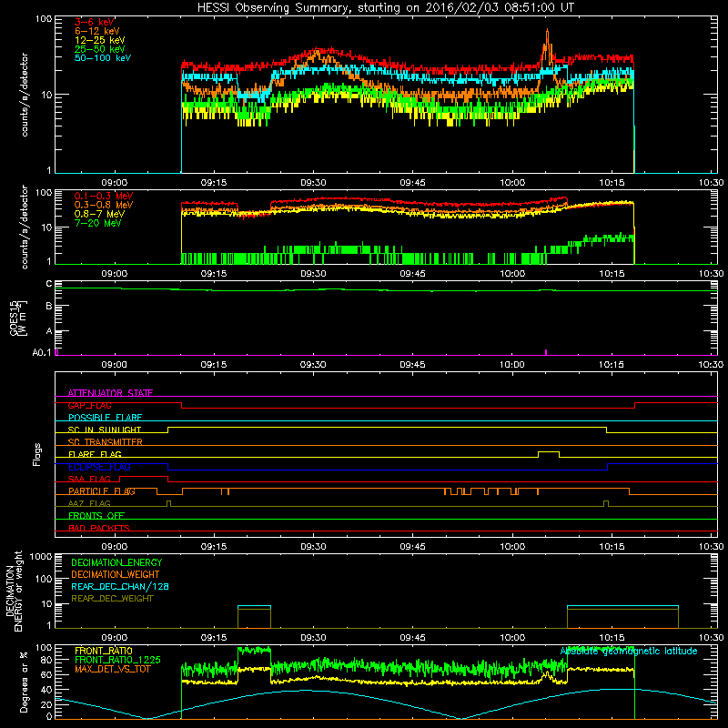
Task: Click the Degrees or % axis title
Action: 24,682
